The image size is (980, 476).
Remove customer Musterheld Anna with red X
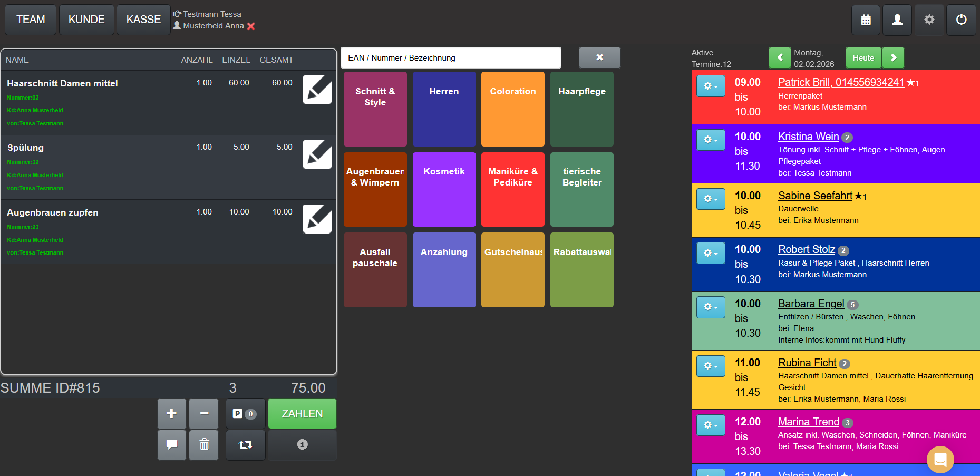coord(251,26)
